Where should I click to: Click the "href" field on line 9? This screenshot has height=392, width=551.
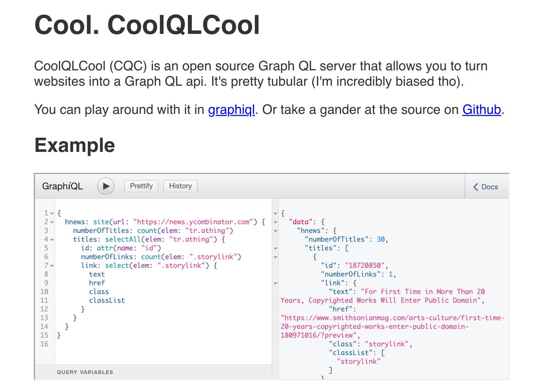pos(97,283)
